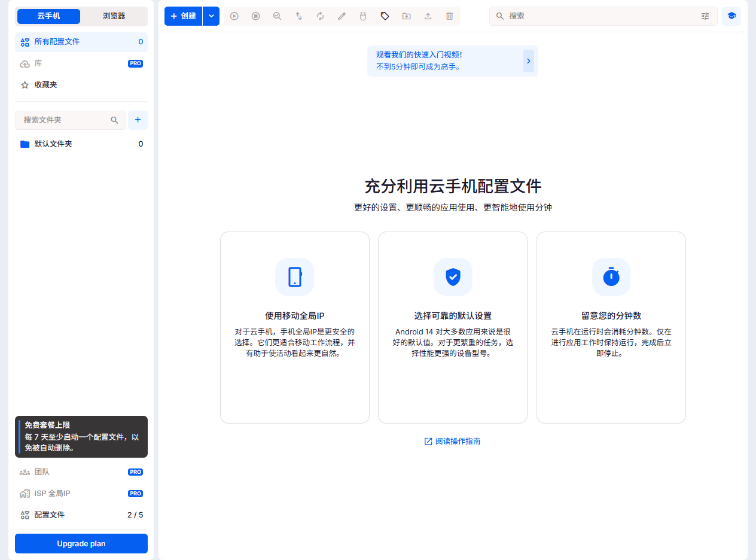Click the 充分利用云手机配置文件 heading
This screenshot has height=560, width=756.
tap(453, 186)
